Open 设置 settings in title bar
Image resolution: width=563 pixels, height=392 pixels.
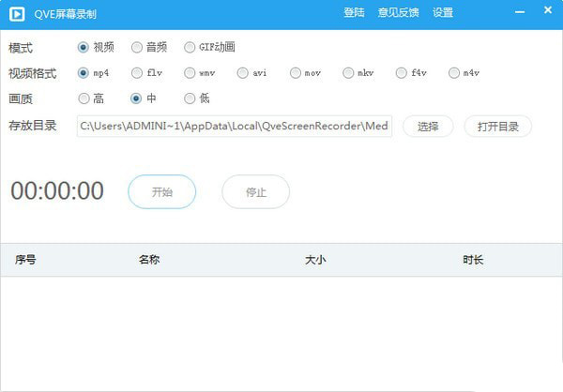click(443, 13)
